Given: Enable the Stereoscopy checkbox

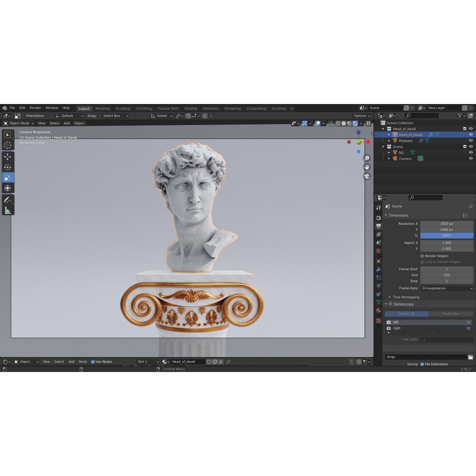Looking at the screenshot, I should coord(390,304).
